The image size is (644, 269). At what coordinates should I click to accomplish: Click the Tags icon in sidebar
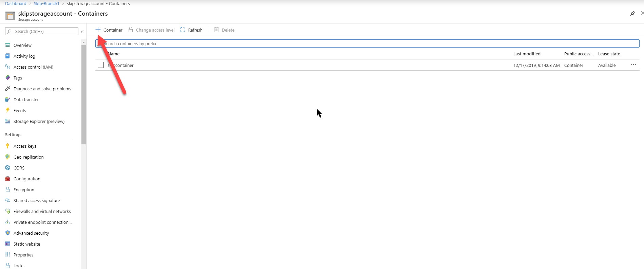[7, 78]
